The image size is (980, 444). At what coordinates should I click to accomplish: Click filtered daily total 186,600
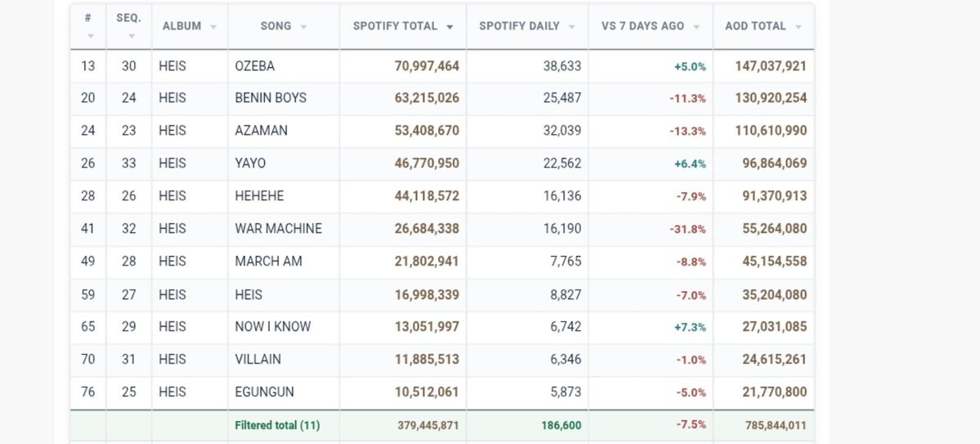coord(562,425)
